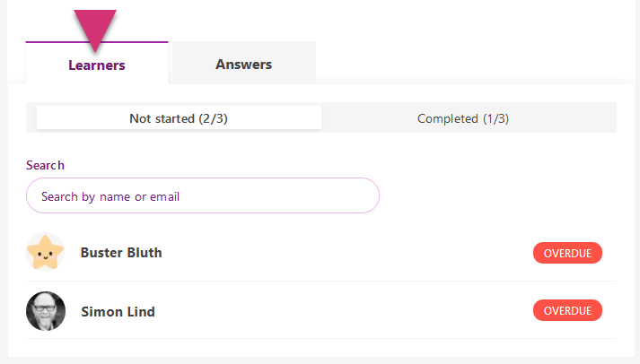
Task: Open the Learners tab
Action: (x=97, y=65)
